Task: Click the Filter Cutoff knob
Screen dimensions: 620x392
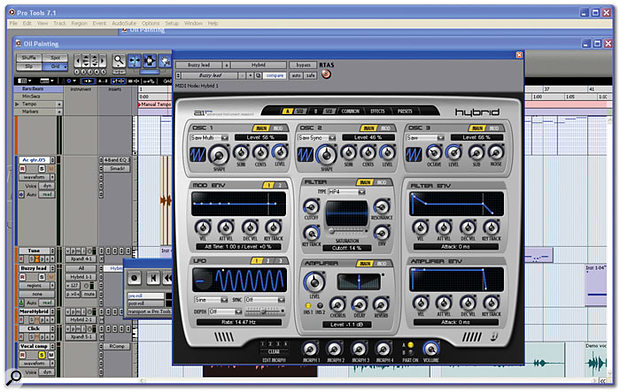Action: point(311,206)
